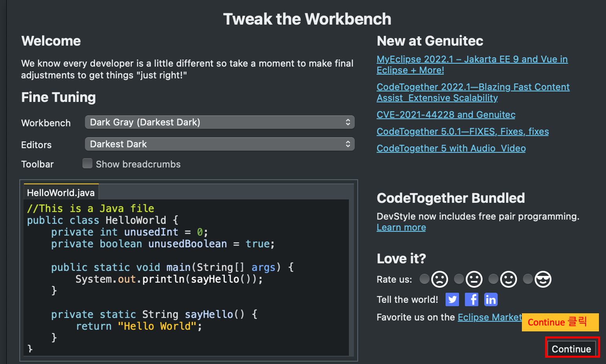Open CodeTogether 2022.1 Blazing Fast Content link
The image size is (606, 364).
[473, 92]
